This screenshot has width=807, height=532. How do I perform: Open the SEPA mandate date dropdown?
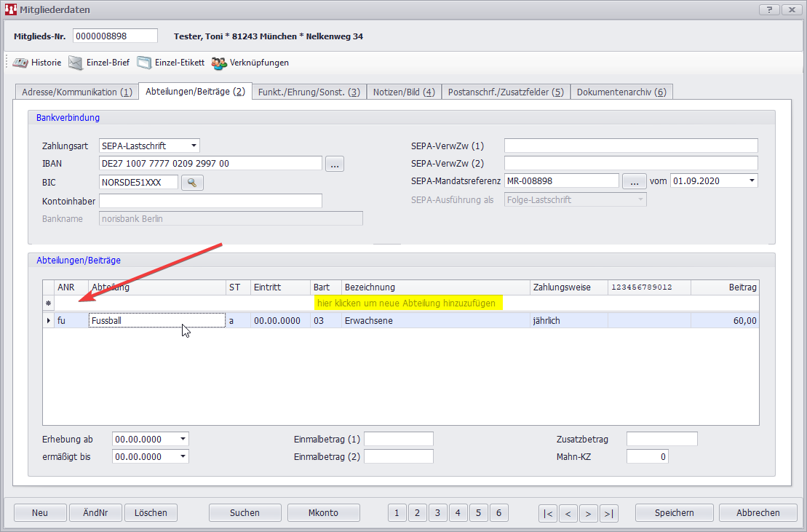(751, 180)
